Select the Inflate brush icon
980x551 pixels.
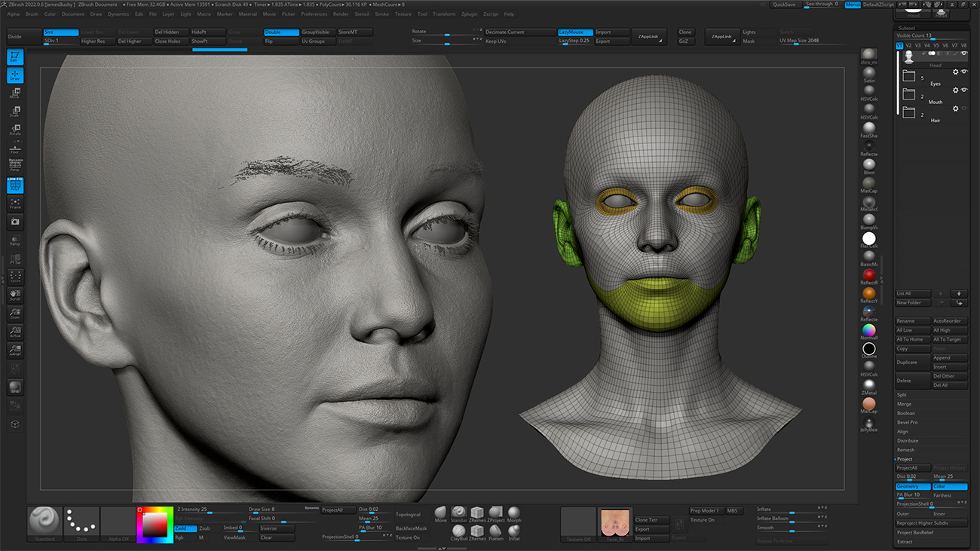515,531
